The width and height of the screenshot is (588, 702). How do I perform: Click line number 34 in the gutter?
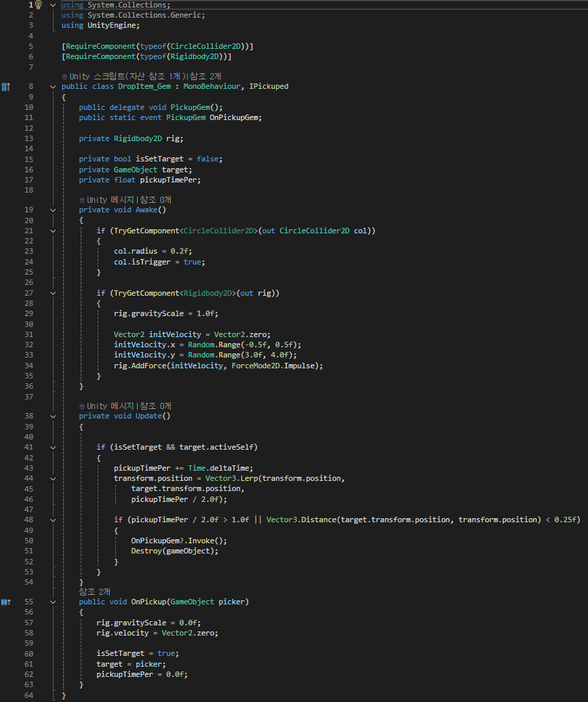pos(28,366)
